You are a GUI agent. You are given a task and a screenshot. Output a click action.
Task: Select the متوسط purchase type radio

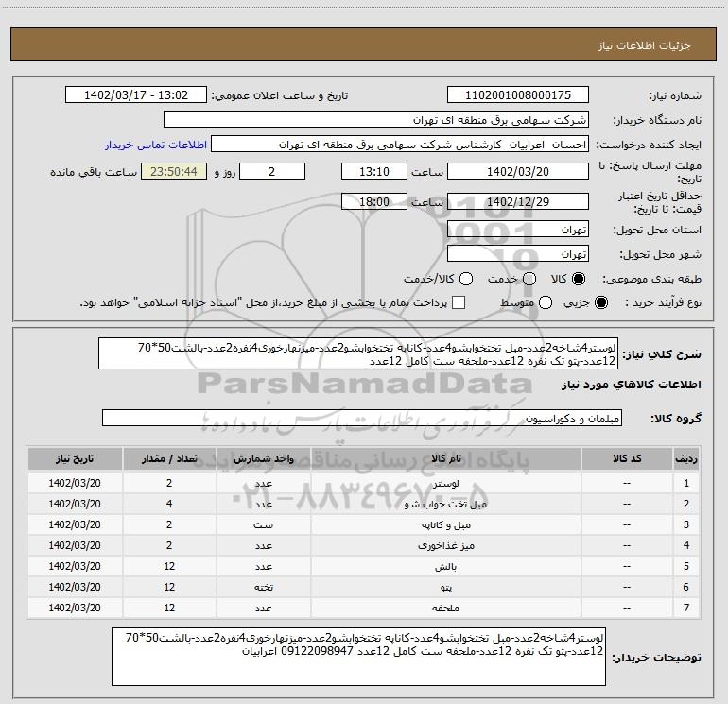(x=546, y=302)
